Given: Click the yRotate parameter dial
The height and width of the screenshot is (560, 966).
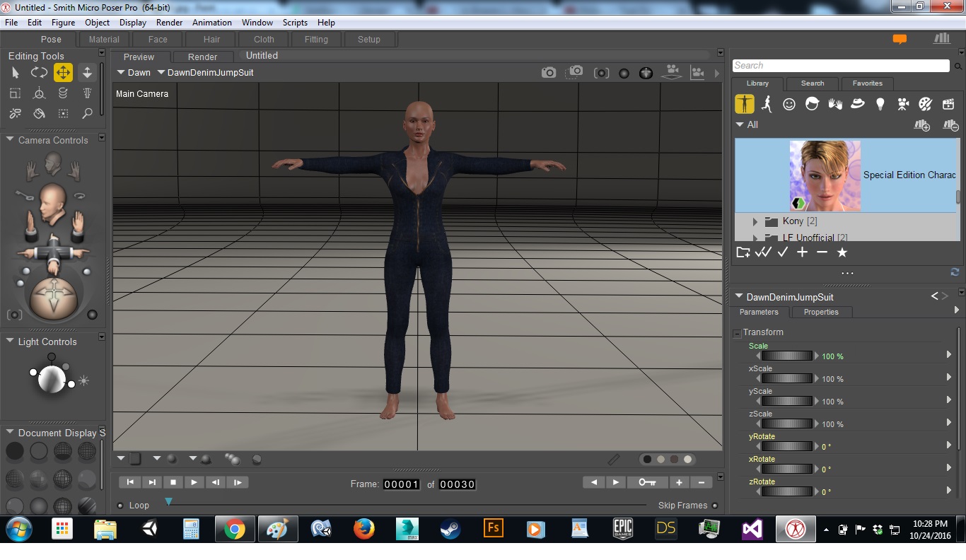Looking at the screenshot, I should 786,446.
